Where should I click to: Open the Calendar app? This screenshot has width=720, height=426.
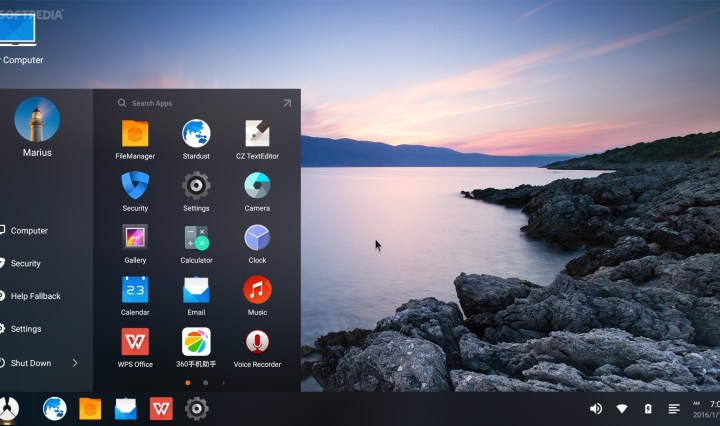click(x=135, y=290)
